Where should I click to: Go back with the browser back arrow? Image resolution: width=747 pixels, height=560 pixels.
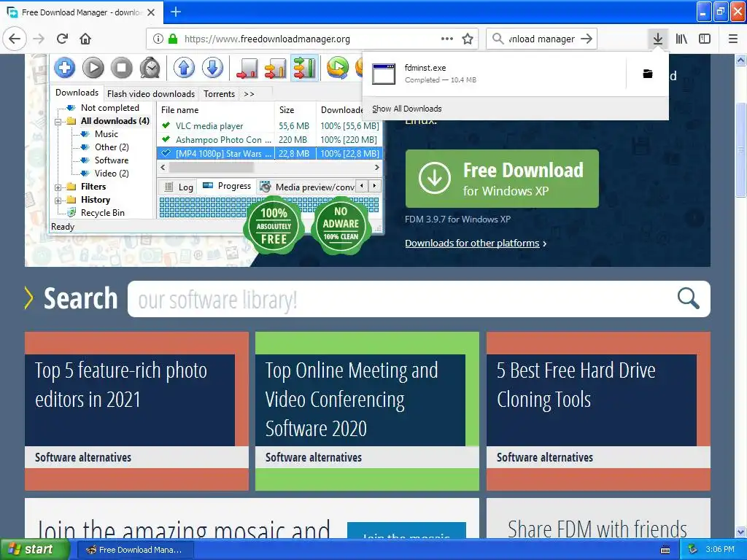coord(15,39)
